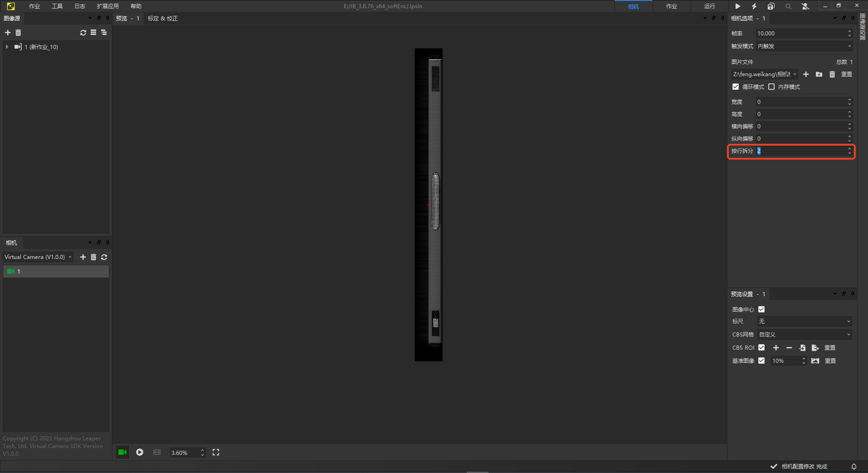The height and width of the screenshot is (473, 868).
Task: Switch to the 标定 & 校正 tab
Action: [163, 19]
